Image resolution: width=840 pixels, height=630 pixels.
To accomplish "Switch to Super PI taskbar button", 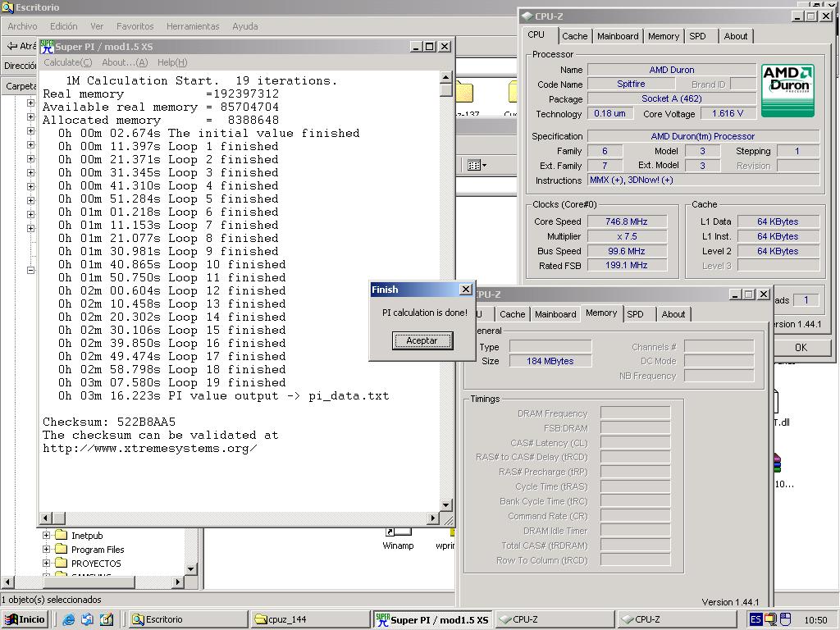I will (x=431, y=619).
